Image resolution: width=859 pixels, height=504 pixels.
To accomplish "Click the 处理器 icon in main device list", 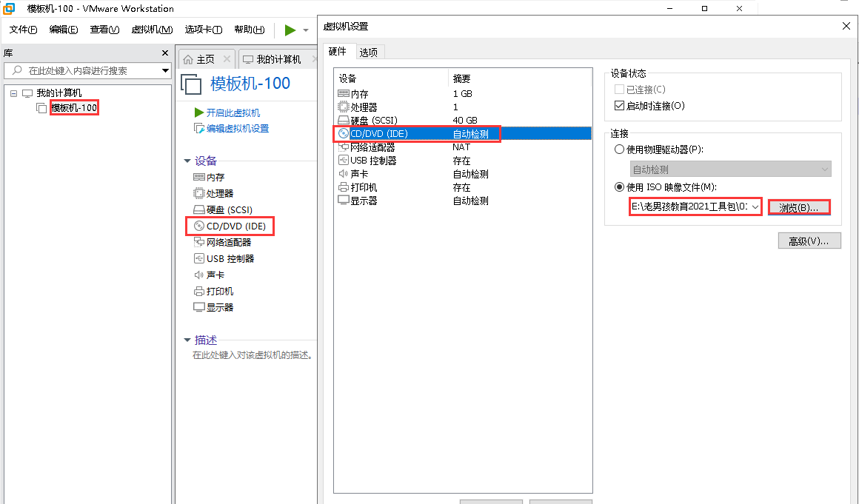I will pyautogui.click(x=199, y=193).
